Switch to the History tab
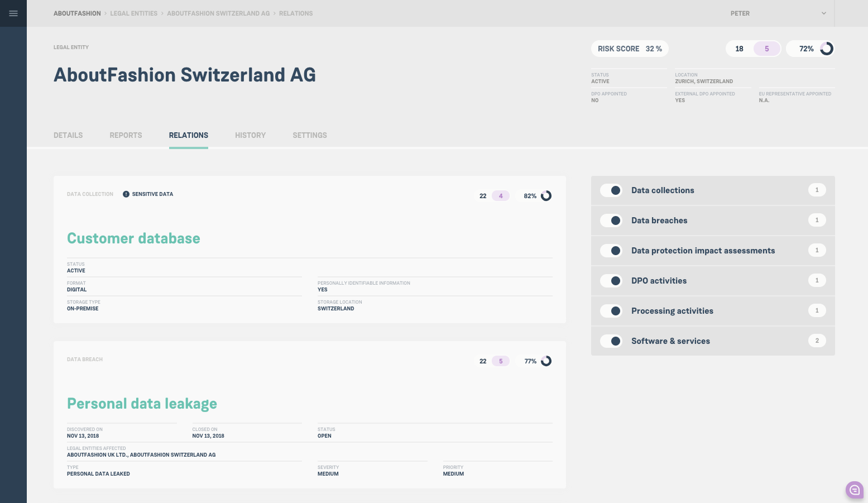This screenshot has height=503, width=868. [x=250, y=135]
